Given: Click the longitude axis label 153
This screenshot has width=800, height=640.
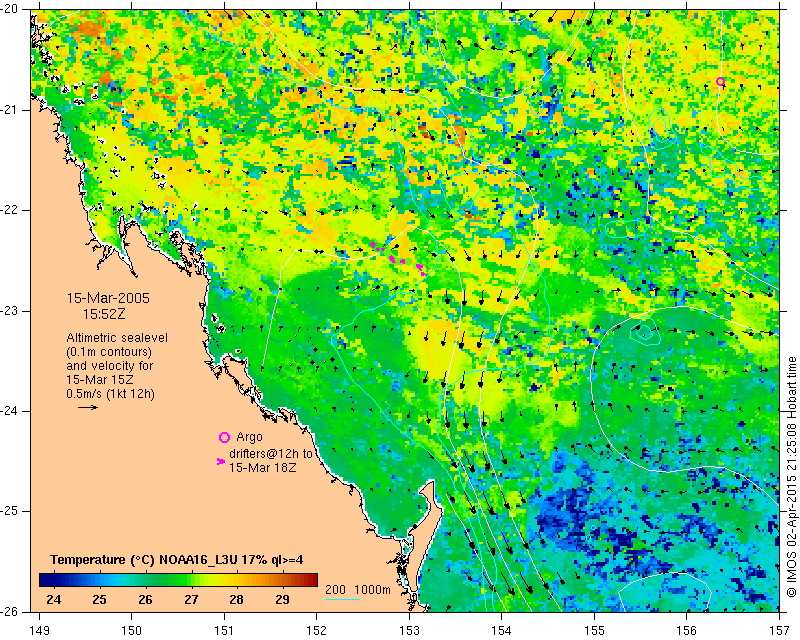Looking at the screenshot, I should [409, 631].
